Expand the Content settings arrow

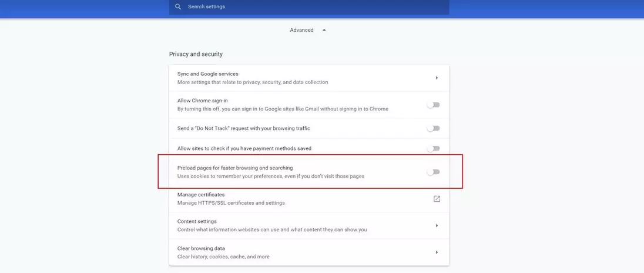(x=437, y=225)
